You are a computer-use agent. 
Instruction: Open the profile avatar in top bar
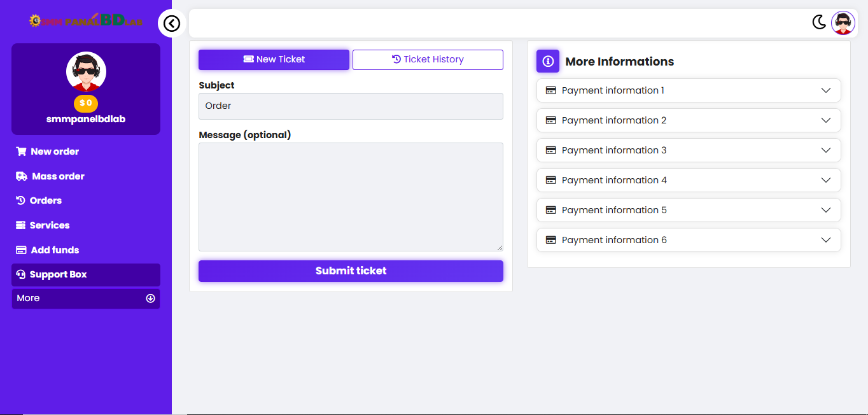click(843, 23)
